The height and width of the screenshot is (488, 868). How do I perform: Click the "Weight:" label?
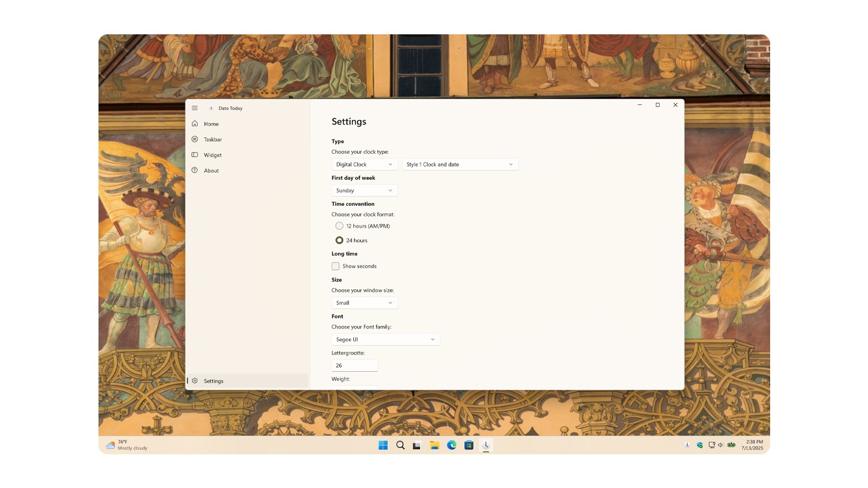pos(341,379)
